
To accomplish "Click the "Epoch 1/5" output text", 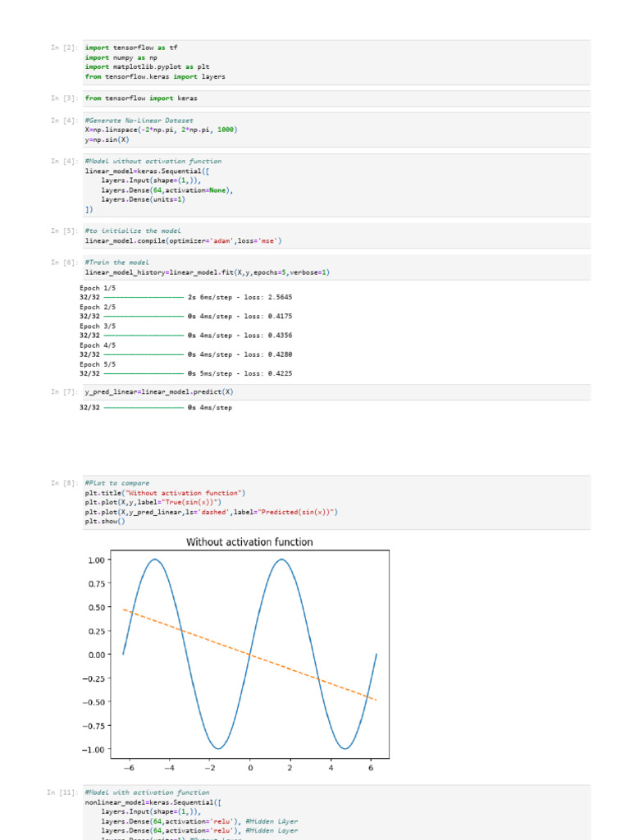I will coord(97,288).
